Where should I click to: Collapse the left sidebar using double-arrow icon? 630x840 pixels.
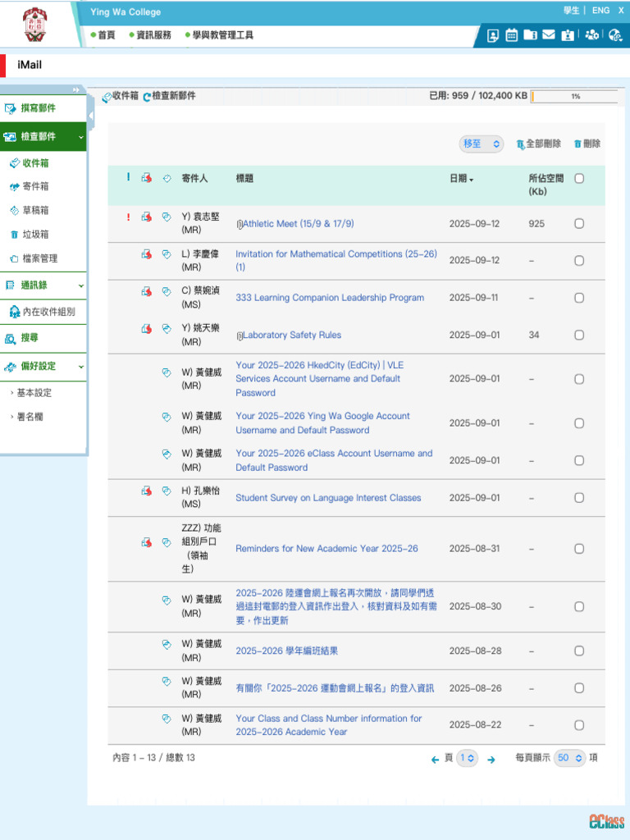76,89
